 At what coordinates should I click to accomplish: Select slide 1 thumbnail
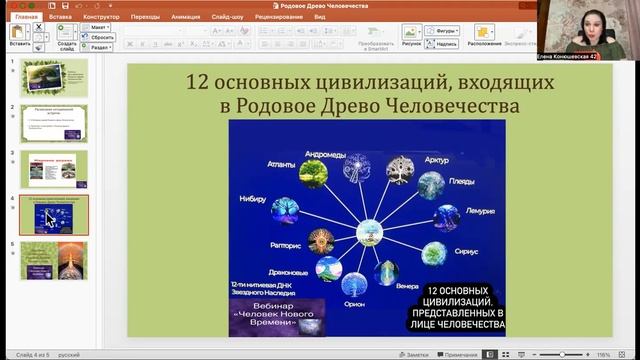[54, 78]
